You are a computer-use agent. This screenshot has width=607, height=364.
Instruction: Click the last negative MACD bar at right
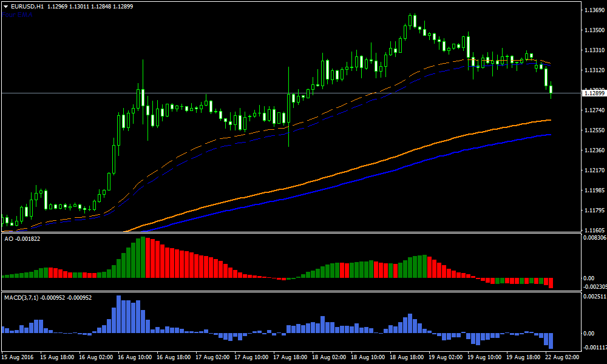pyautogui.click(x=551, y=340)
